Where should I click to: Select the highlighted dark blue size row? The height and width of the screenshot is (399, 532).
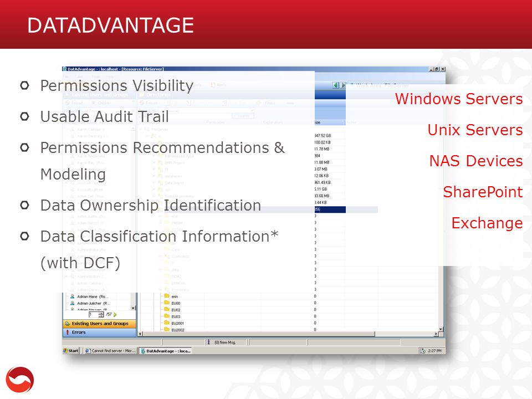[330, 209]
